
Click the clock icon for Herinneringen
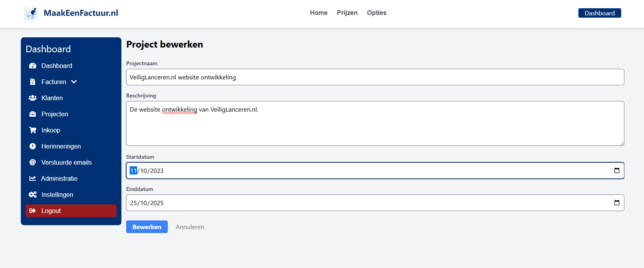tap(33, 146)
